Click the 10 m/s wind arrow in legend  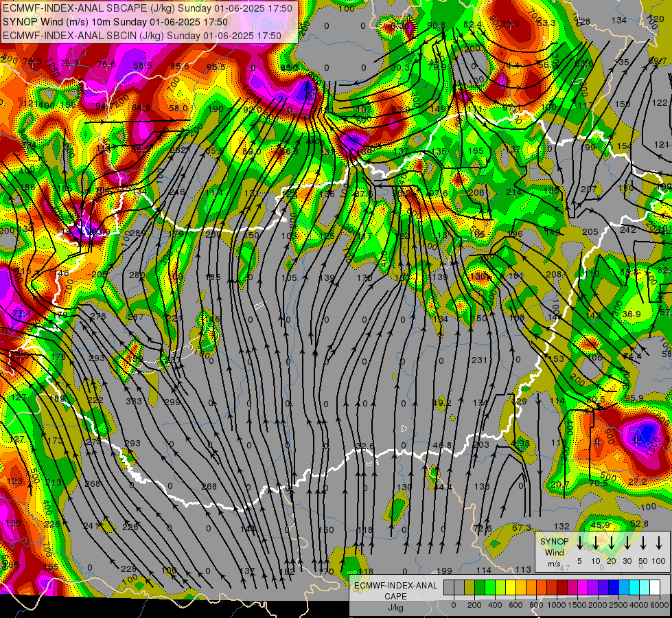tap(596, 542)
